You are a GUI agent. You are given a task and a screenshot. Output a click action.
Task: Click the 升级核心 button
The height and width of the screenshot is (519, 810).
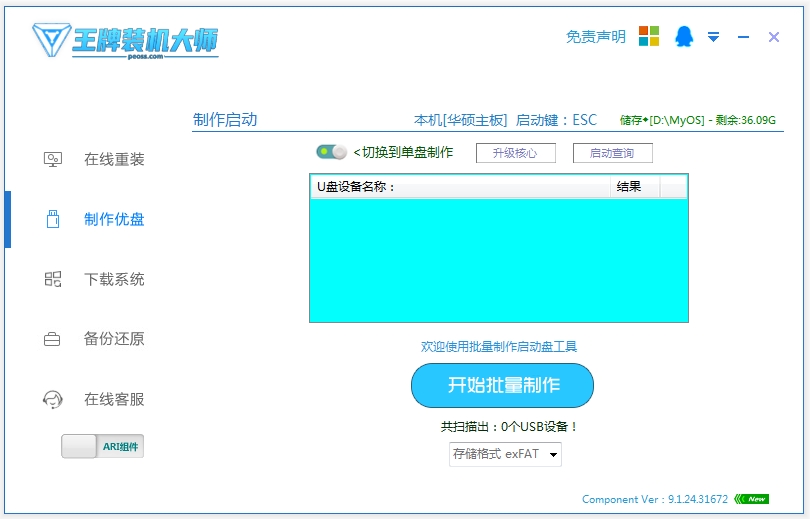click(x=516, y=153)
